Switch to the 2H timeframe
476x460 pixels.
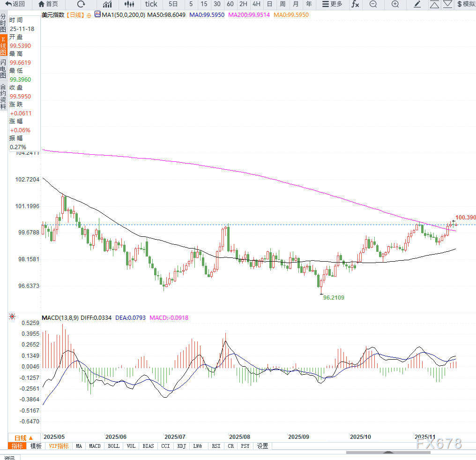(x=243, y=4)
